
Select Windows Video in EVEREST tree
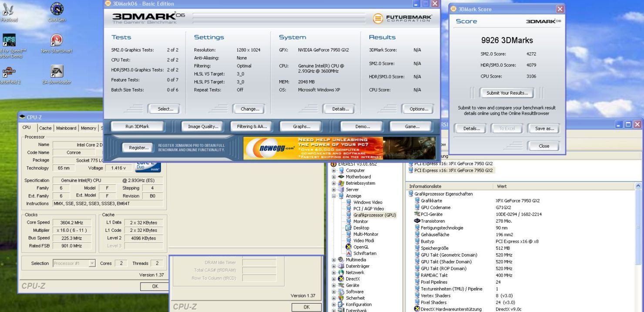[368, 202]
